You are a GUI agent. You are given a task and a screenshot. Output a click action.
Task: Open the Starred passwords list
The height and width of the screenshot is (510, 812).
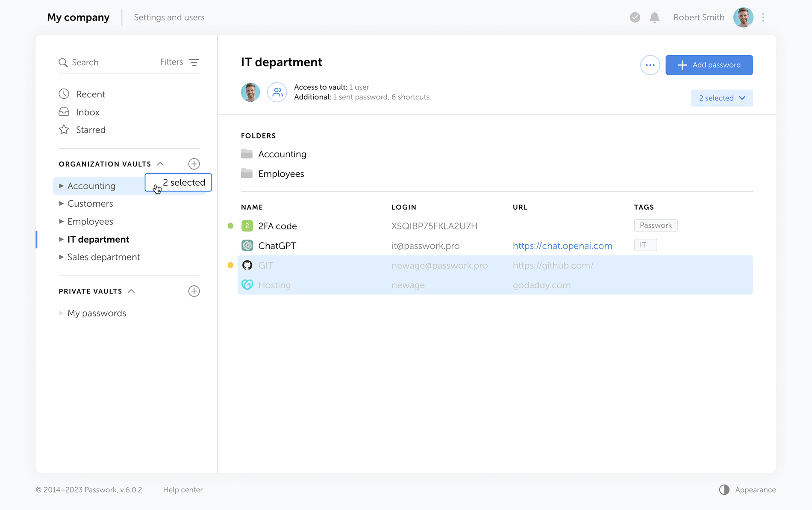[90, 130]
